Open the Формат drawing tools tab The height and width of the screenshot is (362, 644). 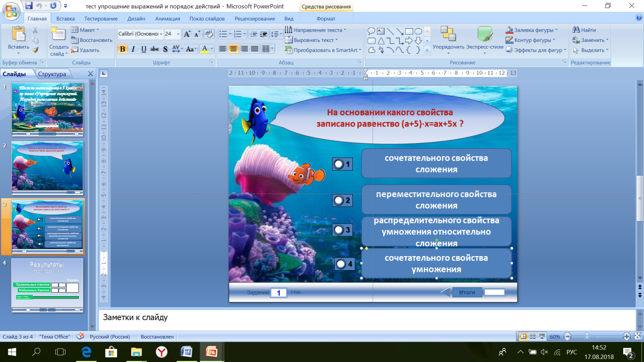tap(326, 18)
